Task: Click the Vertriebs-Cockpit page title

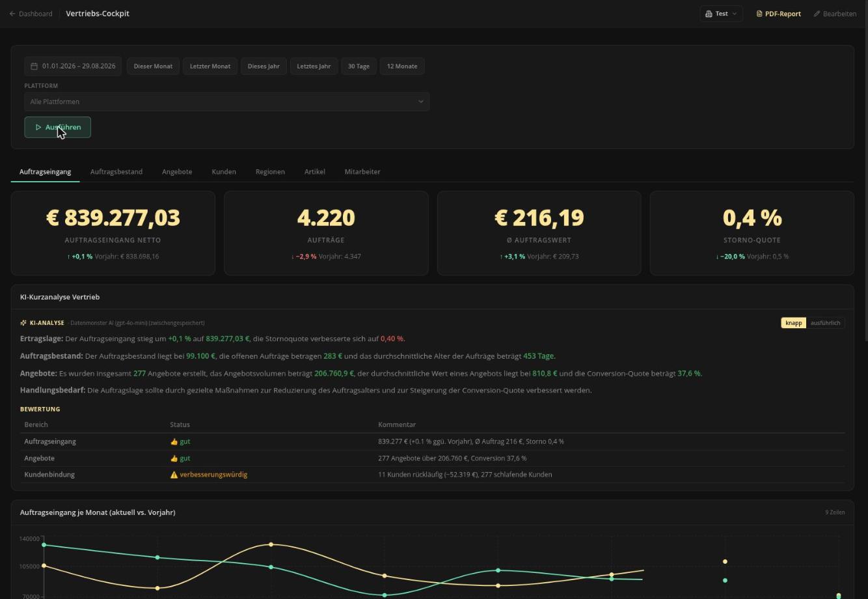Action: pos(98,14)
